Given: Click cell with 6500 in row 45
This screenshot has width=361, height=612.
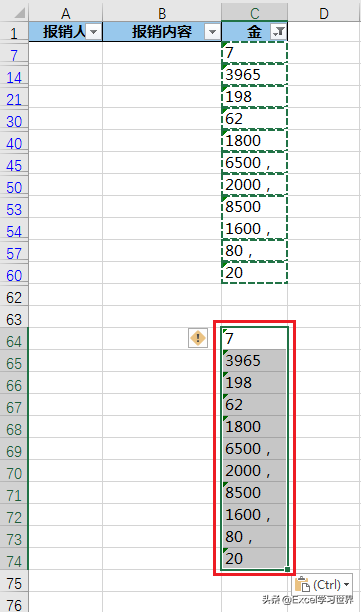Looking at the screenshot, I should (254, 162).
